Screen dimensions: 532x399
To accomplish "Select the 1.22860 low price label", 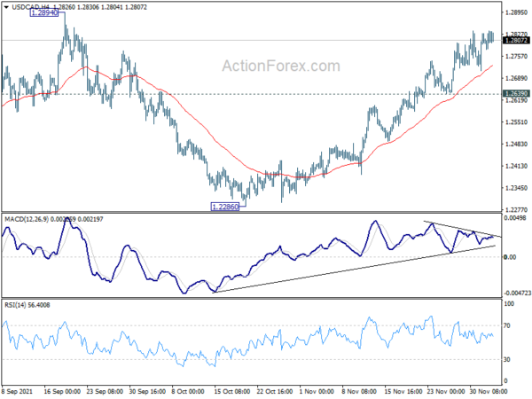I will coord(225,207).
